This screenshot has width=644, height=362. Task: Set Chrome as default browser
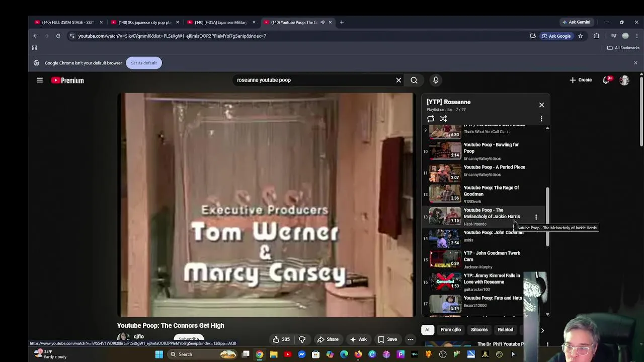(x=144, y=63)
